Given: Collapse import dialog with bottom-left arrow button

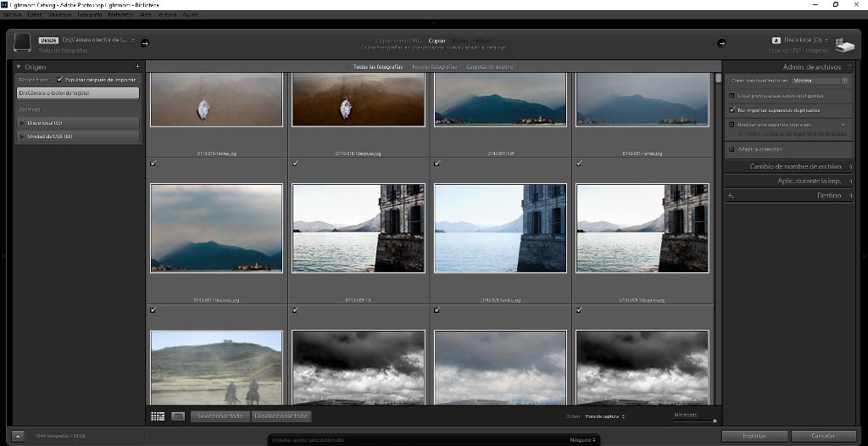Looking at the screenshot, I should point(19,436).
